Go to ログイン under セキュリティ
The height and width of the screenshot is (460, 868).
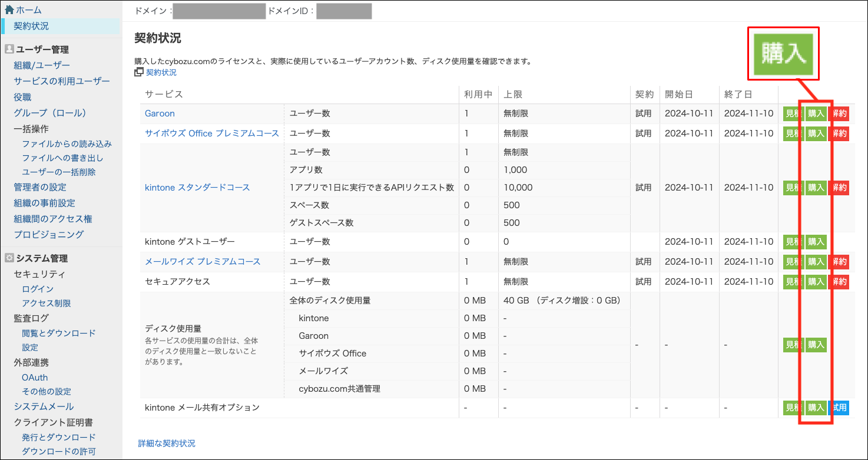(38, 289)
